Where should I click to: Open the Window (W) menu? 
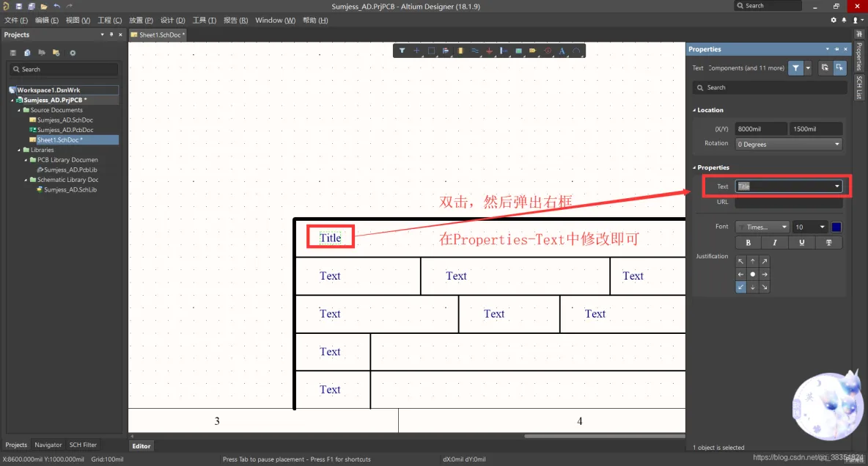click(x=275, y=21)
